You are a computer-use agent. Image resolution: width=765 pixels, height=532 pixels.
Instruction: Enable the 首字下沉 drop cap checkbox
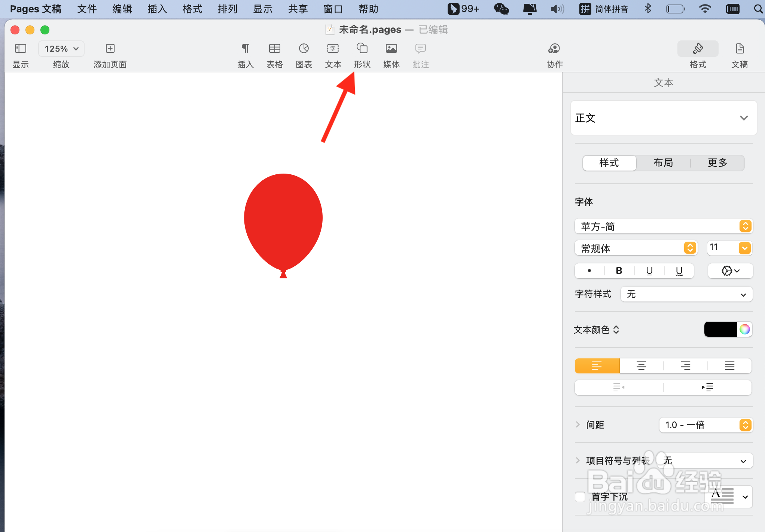point(580,496)
